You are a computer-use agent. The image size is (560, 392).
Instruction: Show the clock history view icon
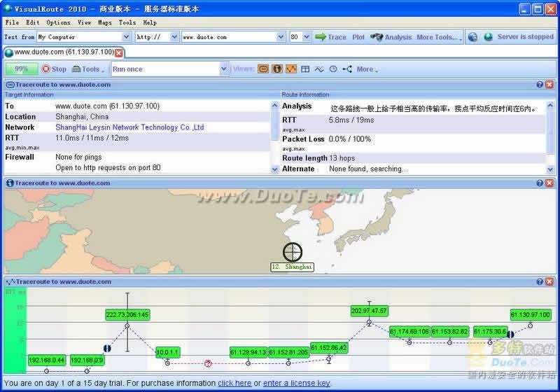pyautogui.click(x=333, y=69)
